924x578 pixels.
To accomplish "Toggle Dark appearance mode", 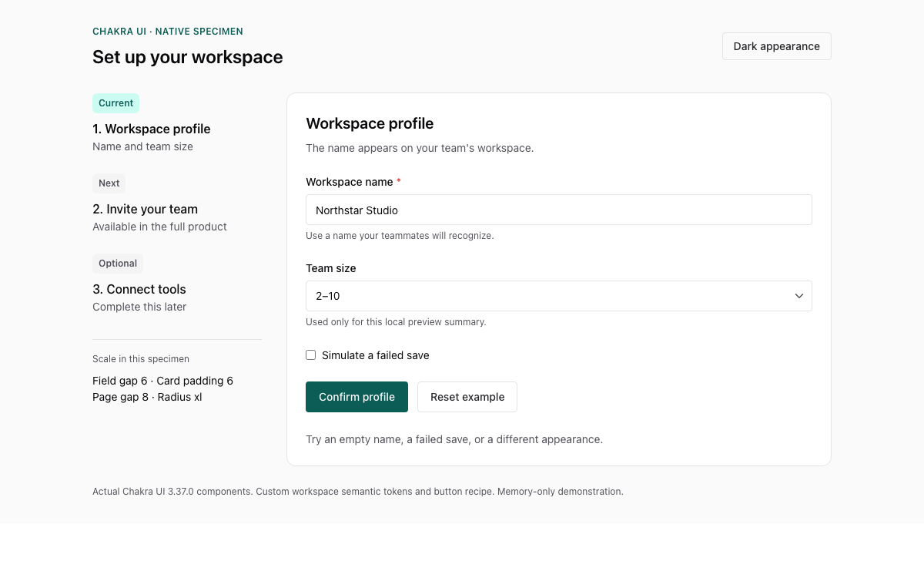I will (776, 46).
